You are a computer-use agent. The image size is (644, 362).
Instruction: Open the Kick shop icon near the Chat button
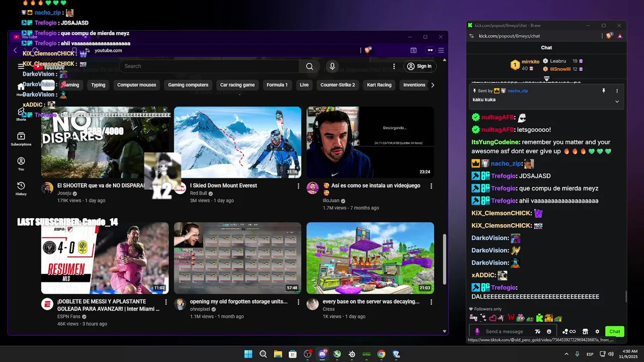point(585,332)
